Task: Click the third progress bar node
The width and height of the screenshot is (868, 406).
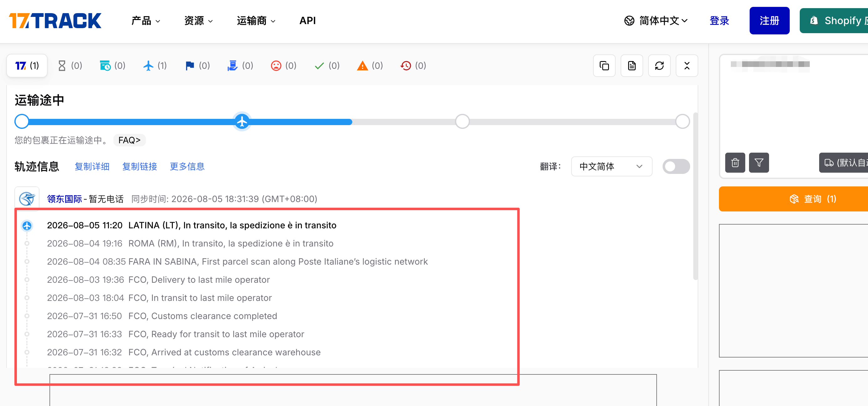Action: (x=462, y=122)
